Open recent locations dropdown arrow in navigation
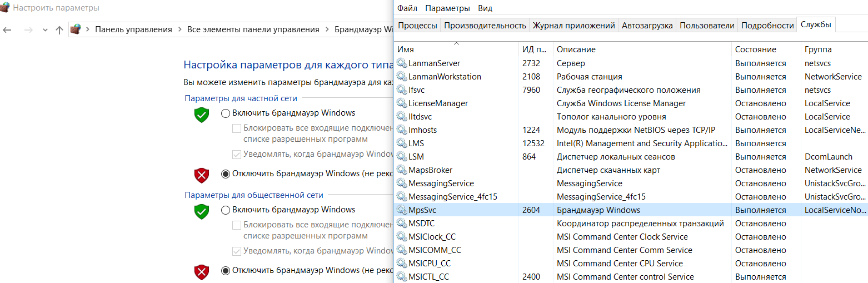The image size is (868, 283). coord(45,30)
